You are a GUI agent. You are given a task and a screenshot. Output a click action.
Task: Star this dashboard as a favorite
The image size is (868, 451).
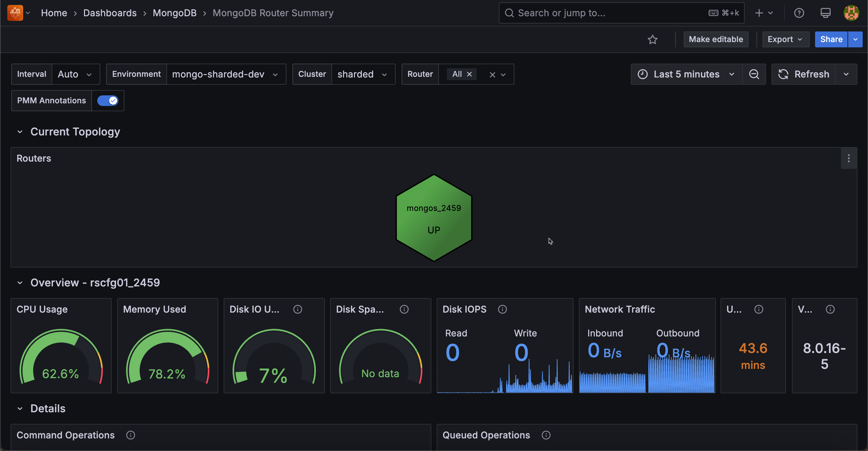tap(653, 39)
